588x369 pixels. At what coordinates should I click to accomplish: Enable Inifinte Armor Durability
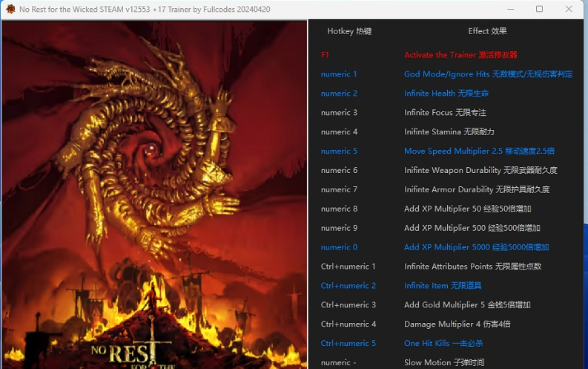coord(477,189)
